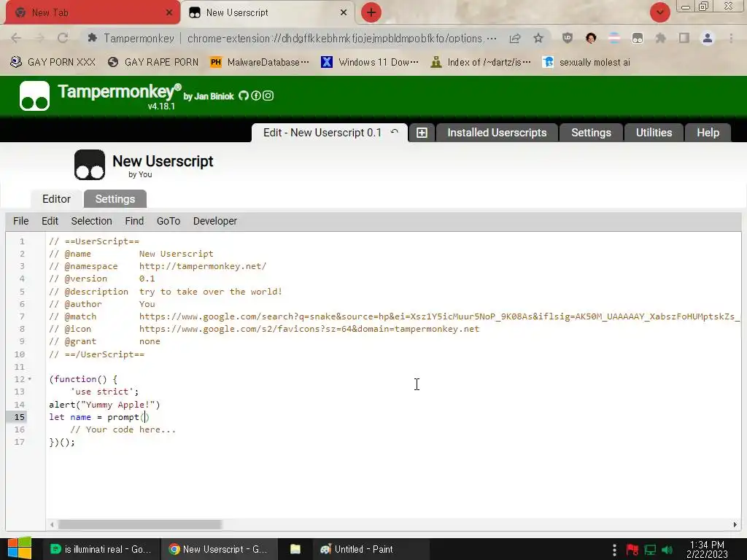747x560 pixels.
Task: Bookmark this page with the star icon
Action: (538, 38)
